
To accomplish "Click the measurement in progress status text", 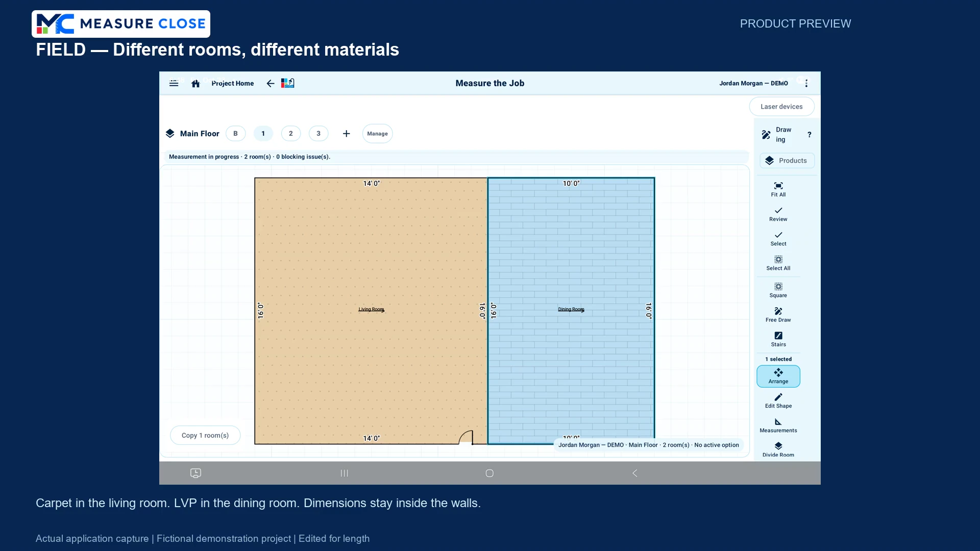I will tap(250, 157).
